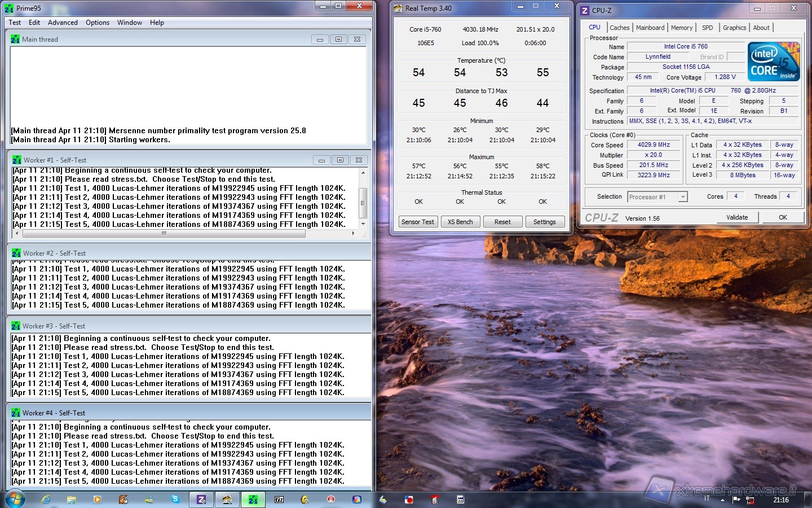Open Windows Explorer folder on taskbar
This screenshot has height=508, width=812.
(72, 500)
